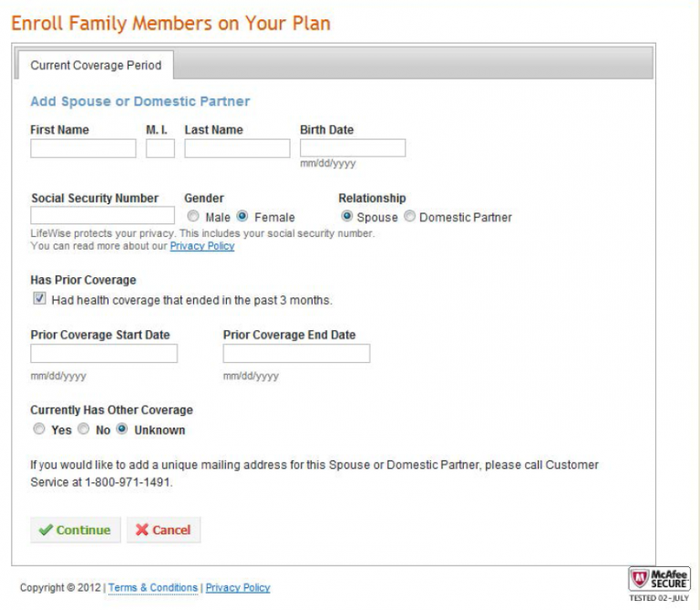Select Unknown for other coverage
The width and height of the screenshot is (700, 610).
(122, 429)
